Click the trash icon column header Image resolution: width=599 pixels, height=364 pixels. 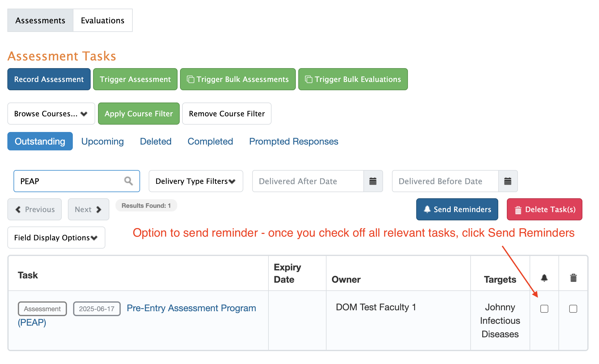(x=573, y=278)
